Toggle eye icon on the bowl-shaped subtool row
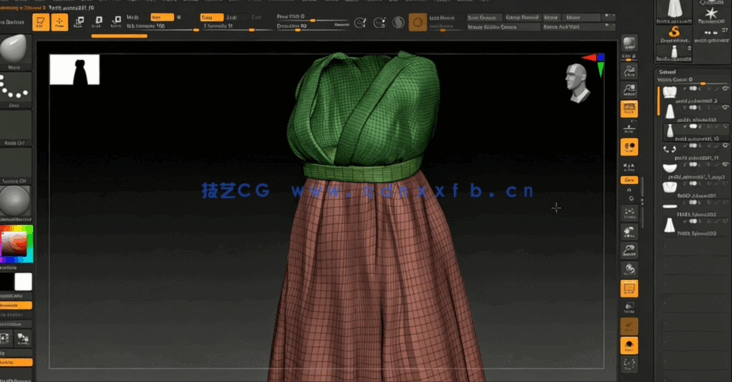This screenshot has height=382, width=732. click(x=725, y=164)
